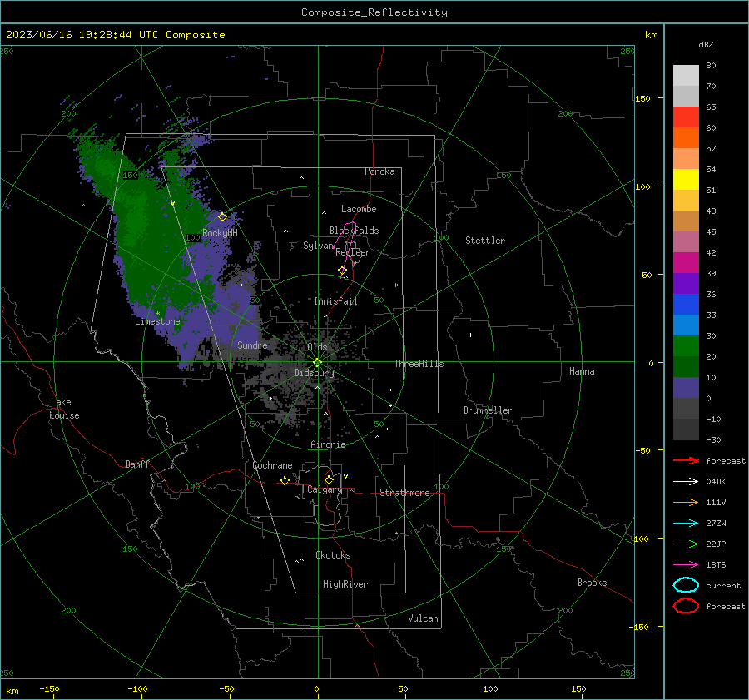
Task: Click the Brooks city label
Action: click(x=592, y=583)
